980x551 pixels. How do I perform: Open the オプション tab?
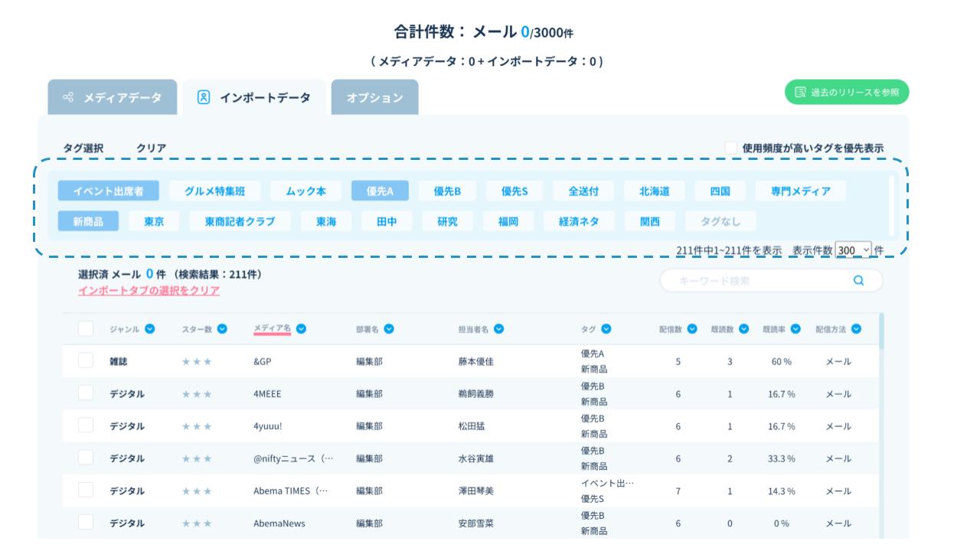coord(374,98)
